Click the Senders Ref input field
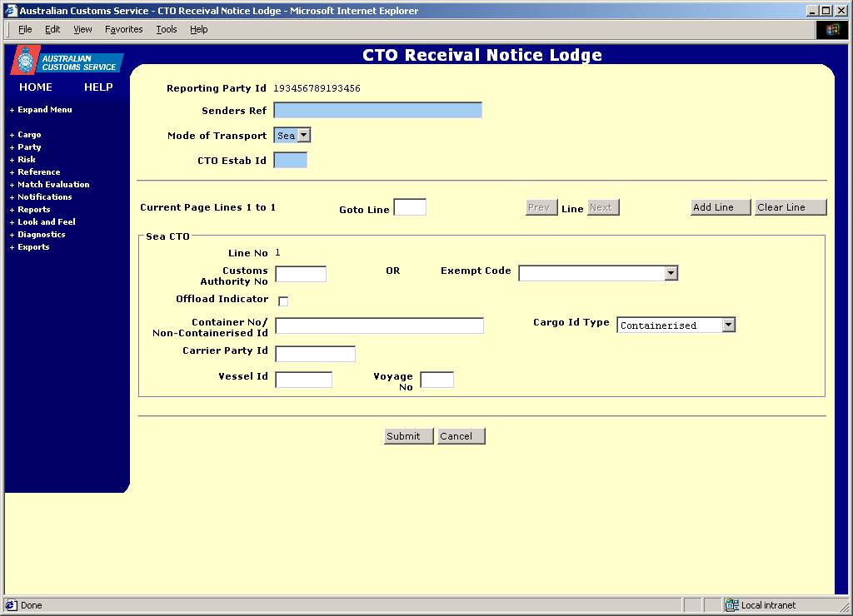Screen dimensions: 853x616 (x=377, y=111)
